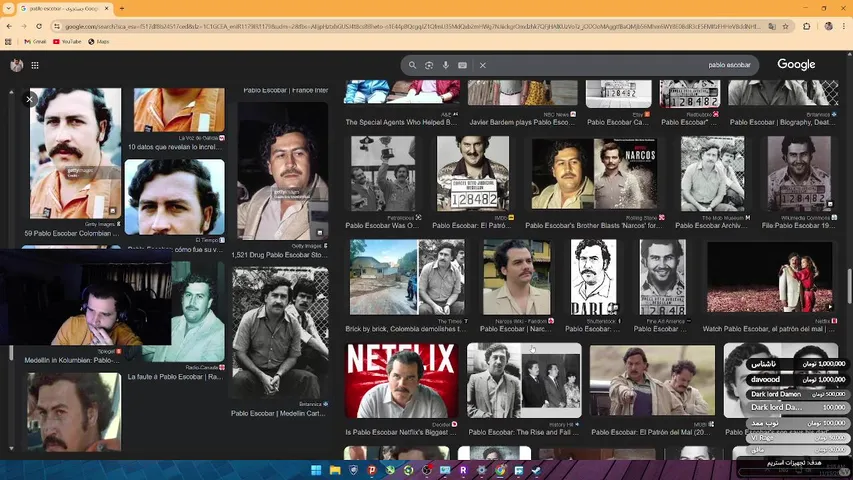Open the Wikimedia 'File Pablo Escobar 19...' image
This screenshot has height=480, width=853.
799,174
